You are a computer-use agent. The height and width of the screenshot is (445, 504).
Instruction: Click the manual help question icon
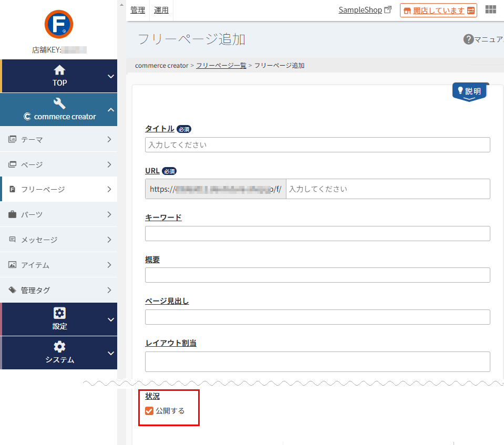(468, 39)
